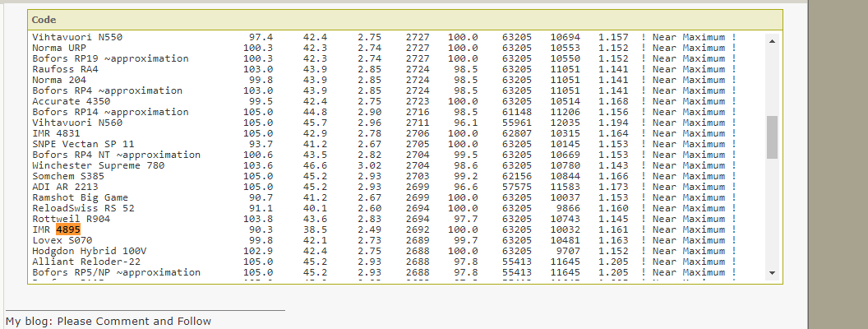Click value 62807 in IMR 4831 row
Screen dimensions: 868x329
pos(517,133)
